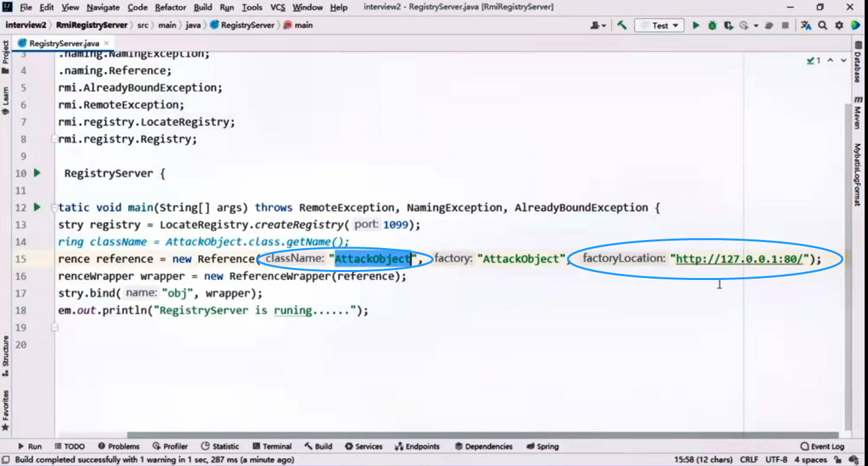868x466 pixels.
Task: Change indent setting 4 spaces
Action: coord(811,460)
